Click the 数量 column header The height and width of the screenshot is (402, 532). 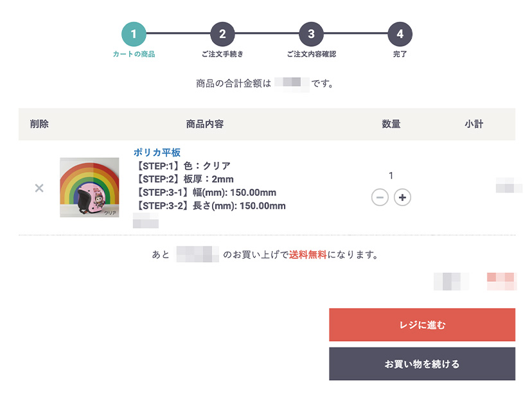coord(391,124)
